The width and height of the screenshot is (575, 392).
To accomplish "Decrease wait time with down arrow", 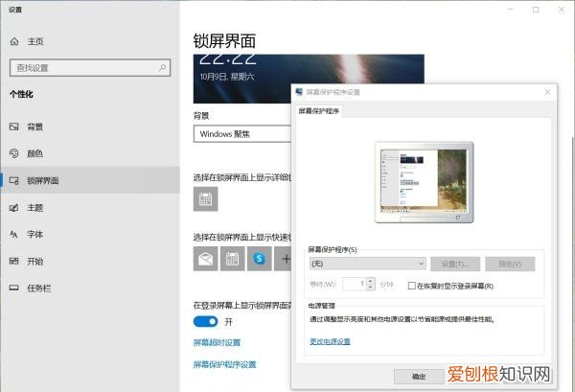I will (x=371, y=288).
